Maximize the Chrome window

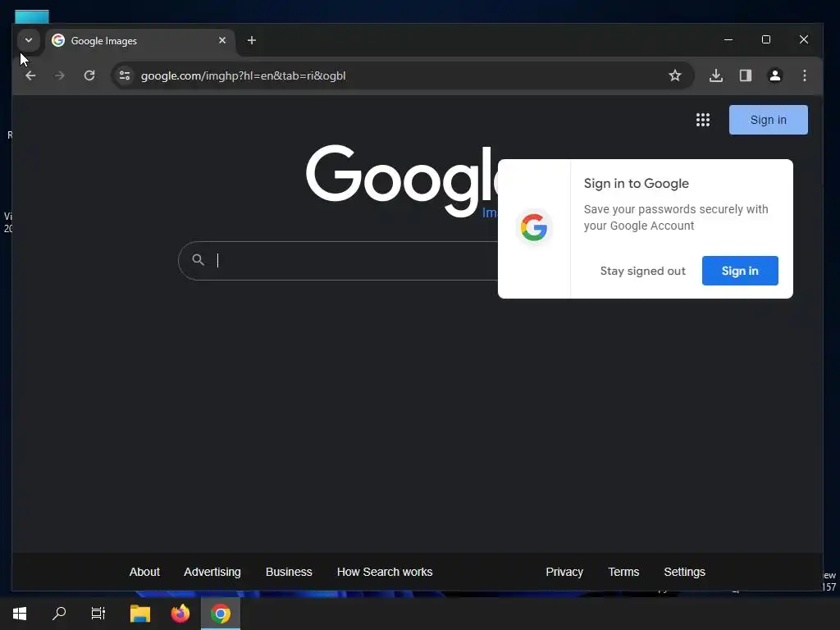coord(766,39)
